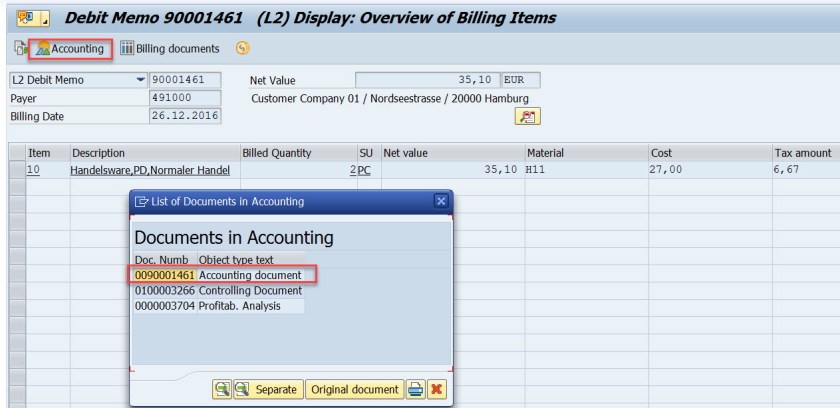Click the round orange refresh icon in toolbar

pyautogui.click(x=243, y=48)
